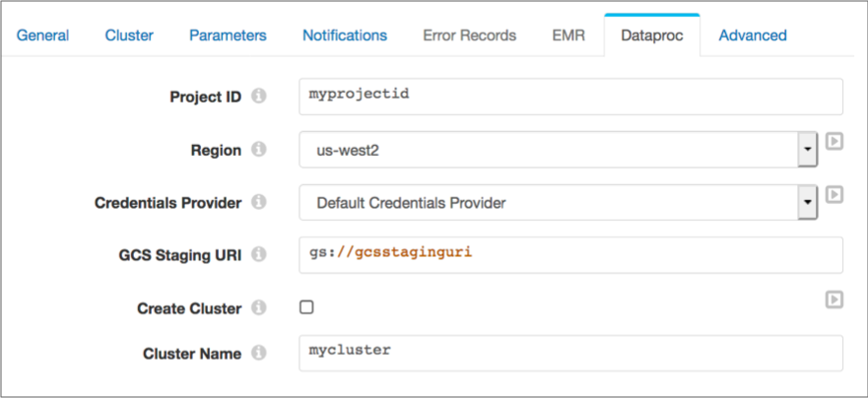Click the Credentials Provider info icon
This screenshot has height=398, width=868.
click(258, 202)
